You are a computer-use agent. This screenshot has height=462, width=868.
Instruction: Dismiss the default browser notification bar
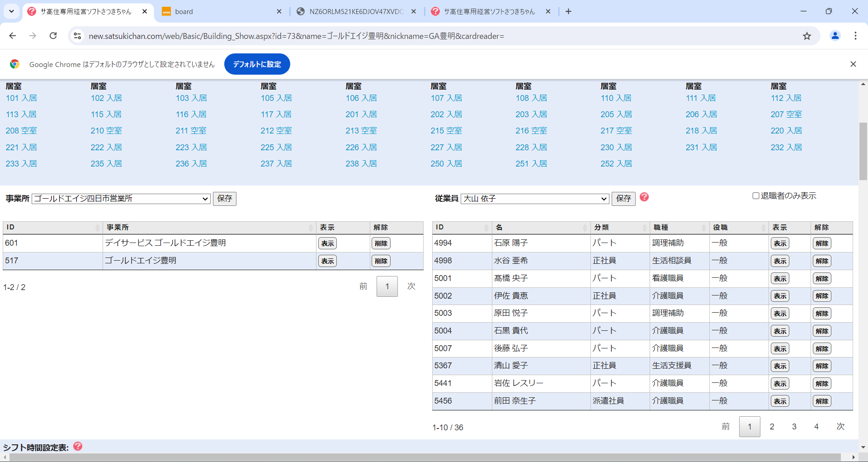point(853,64)
